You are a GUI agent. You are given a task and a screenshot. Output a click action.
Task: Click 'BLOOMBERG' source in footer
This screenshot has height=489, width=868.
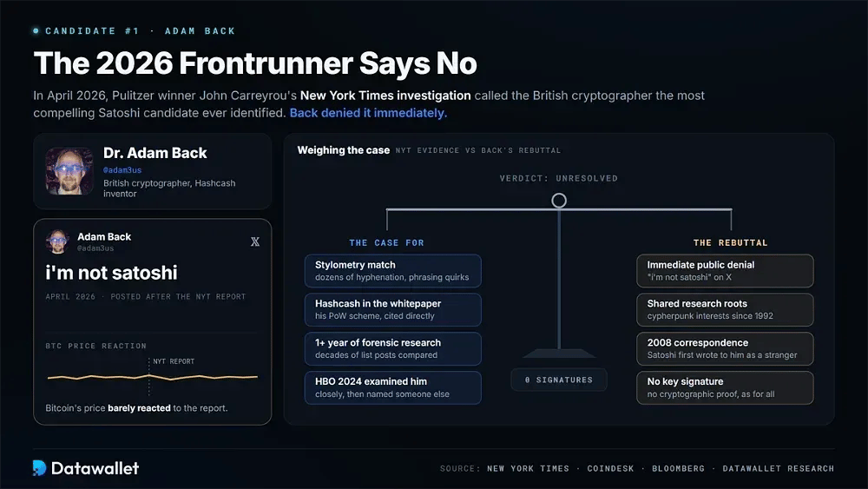click(x=678, y=468)
